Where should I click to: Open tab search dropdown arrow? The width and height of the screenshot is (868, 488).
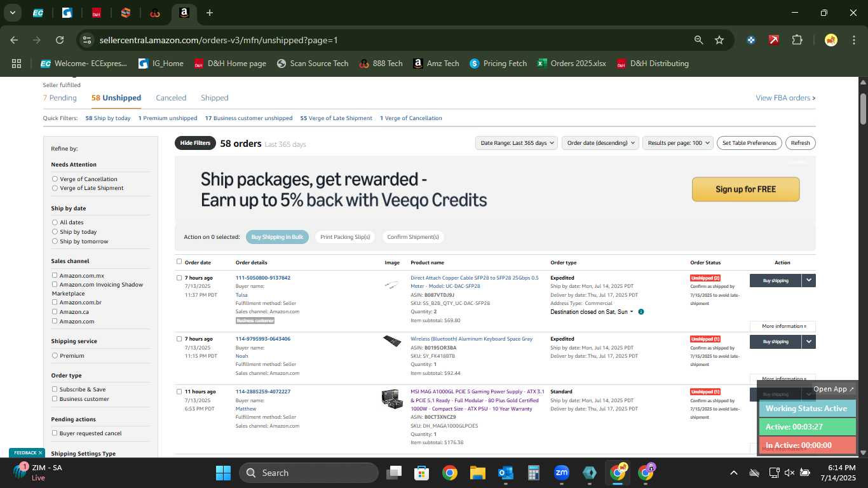pos(13,13)
